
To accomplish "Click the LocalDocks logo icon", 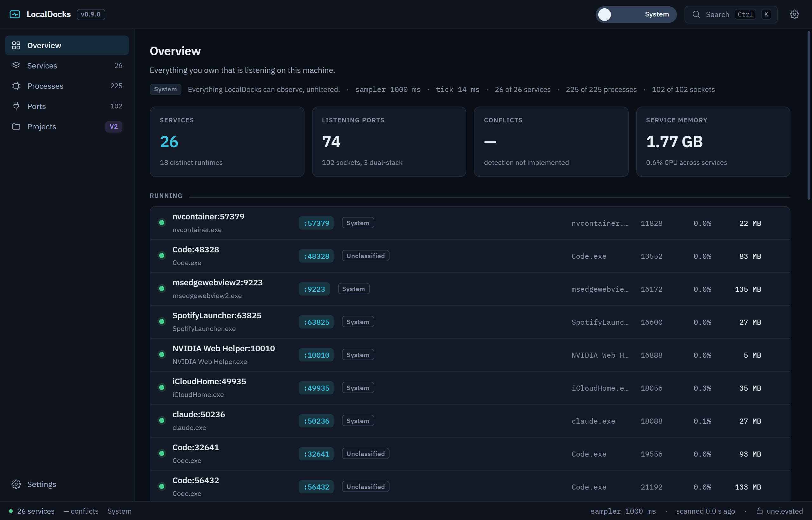I will point(15,14).
